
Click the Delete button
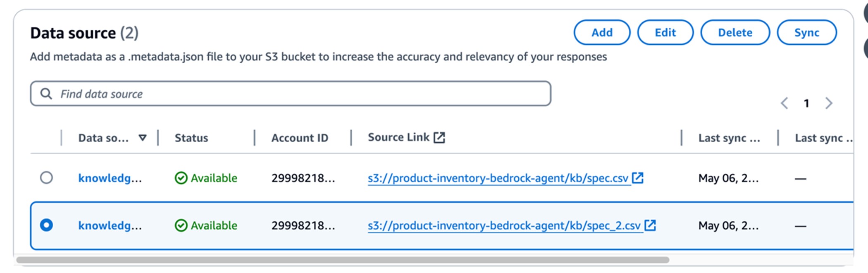pyautogui.click(x=735, y=32)
